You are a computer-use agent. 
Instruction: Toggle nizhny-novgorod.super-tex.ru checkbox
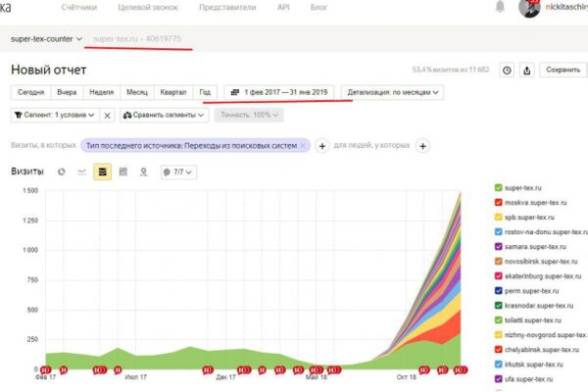(498, 334)
